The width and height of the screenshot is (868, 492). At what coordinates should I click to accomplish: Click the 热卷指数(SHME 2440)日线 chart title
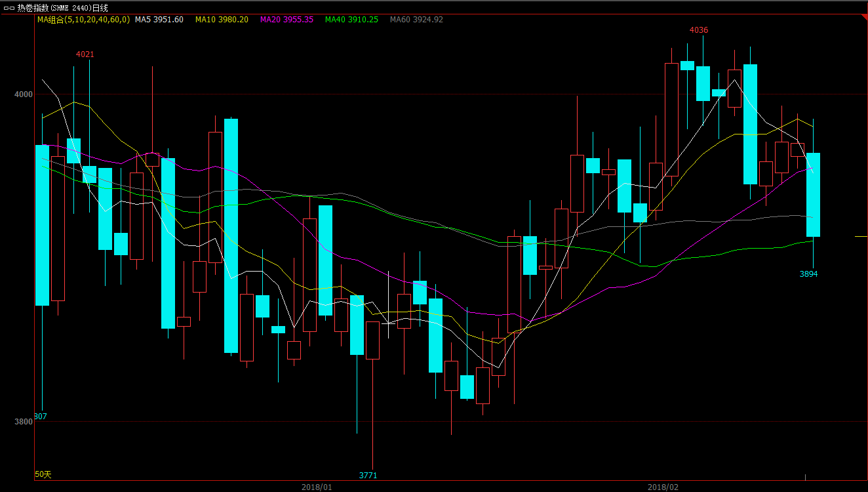click(63, 8)
